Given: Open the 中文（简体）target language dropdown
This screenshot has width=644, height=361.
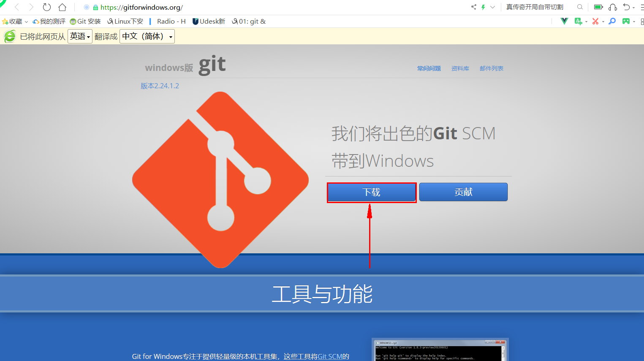Looking at the screenshot, I should tap(147, 36).
